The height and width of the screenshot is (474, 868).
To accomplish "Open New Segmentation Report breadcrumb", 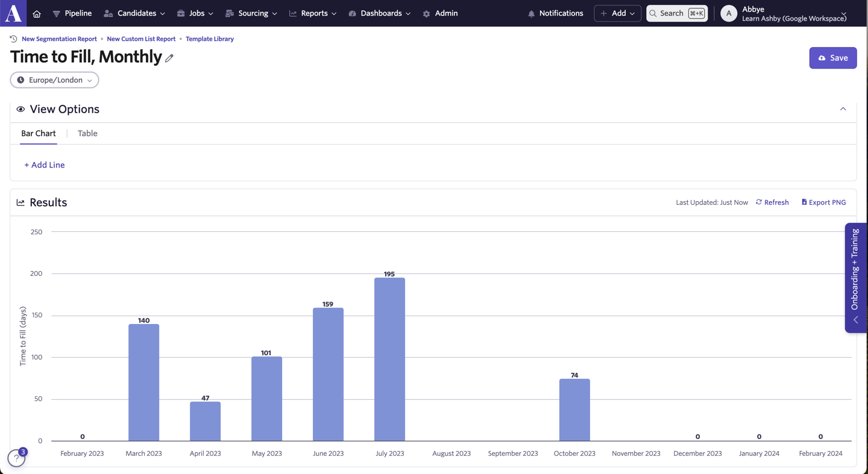I will (59, 39).
